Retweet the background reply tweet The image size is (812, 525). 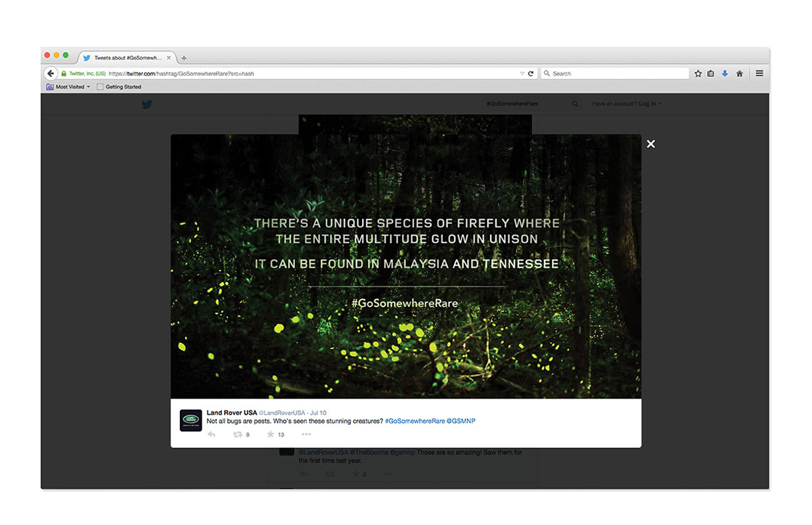329,474
